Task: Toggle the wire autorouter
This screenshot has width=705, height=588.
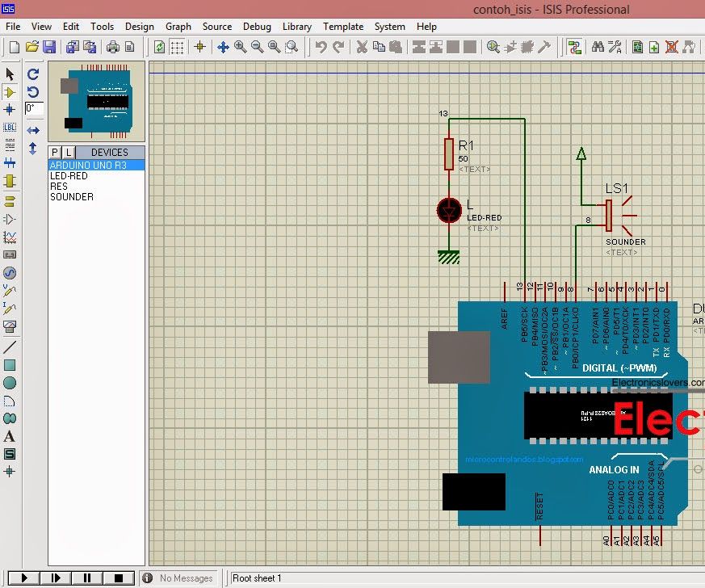Action: pyautogui.click(x=573, y=47)
